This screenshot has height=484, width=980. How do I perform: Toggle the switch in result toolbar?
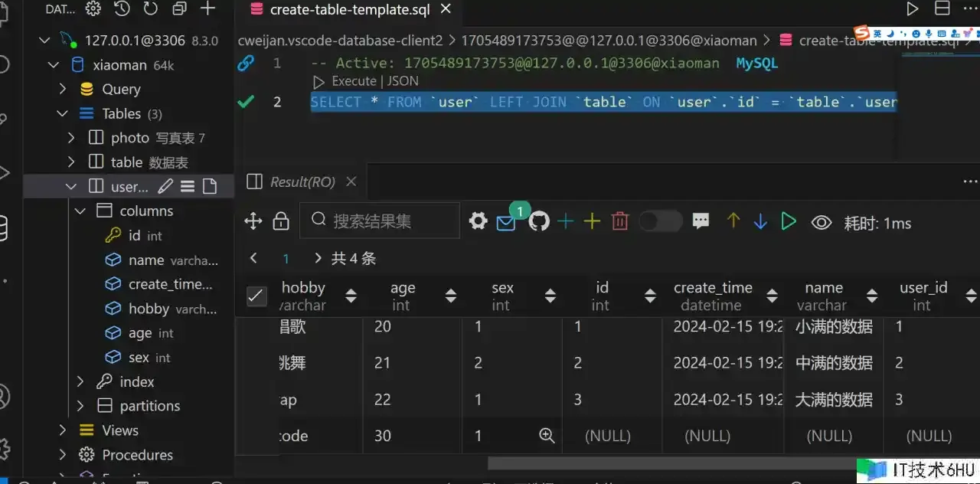pyautogui.click(x=660, y=222)
